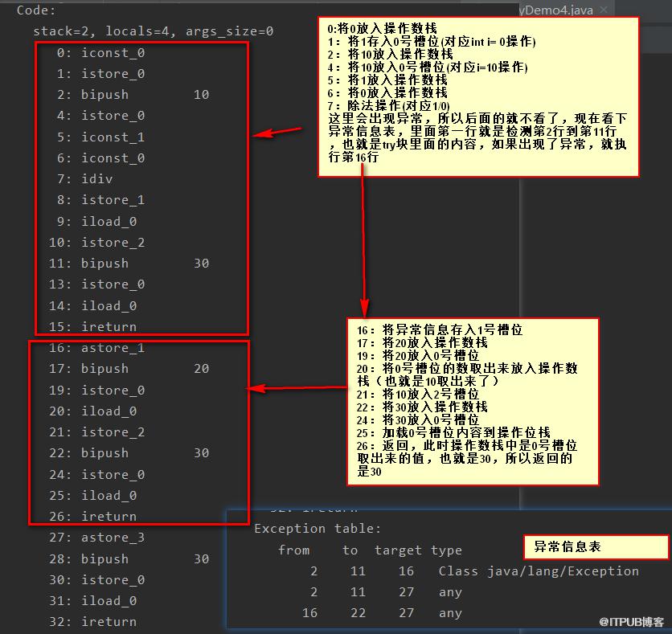
Task: Click bytecode line '13: istore_0'
Action: pos(96,284)
